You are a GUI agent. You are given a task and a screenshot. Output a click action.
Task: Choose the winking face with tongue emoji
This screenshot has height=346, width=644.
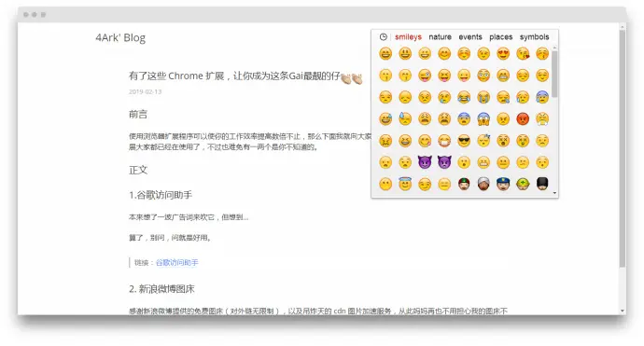coord(425,76)
